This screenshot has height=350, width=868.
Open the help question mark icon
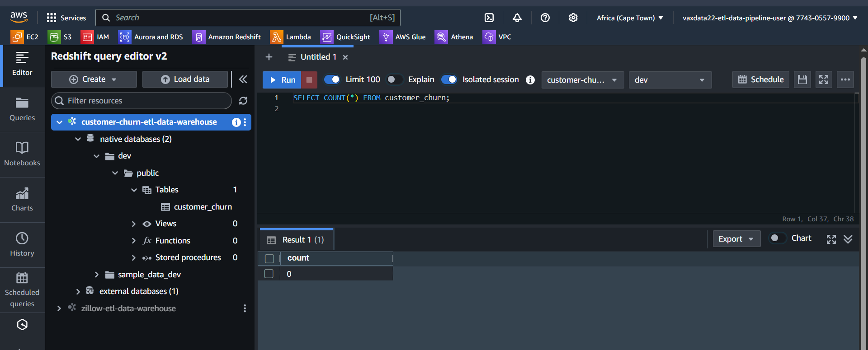click(545, 18)
